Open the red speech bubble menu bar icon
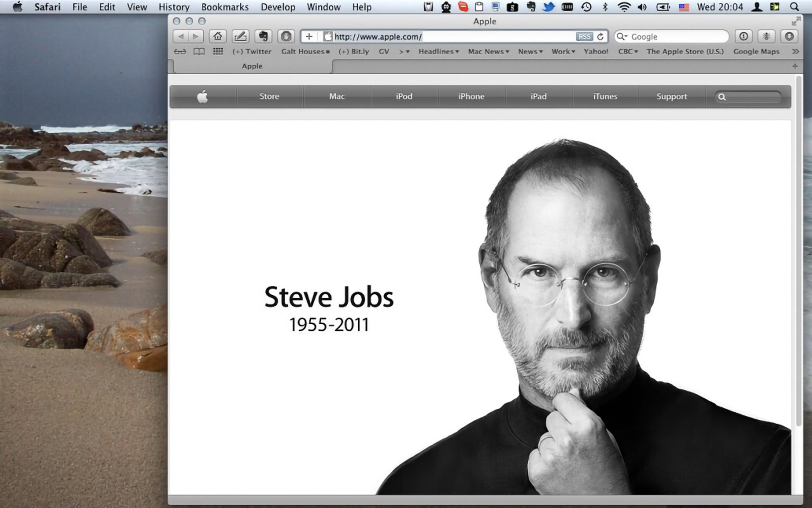 tap(464, 7)
